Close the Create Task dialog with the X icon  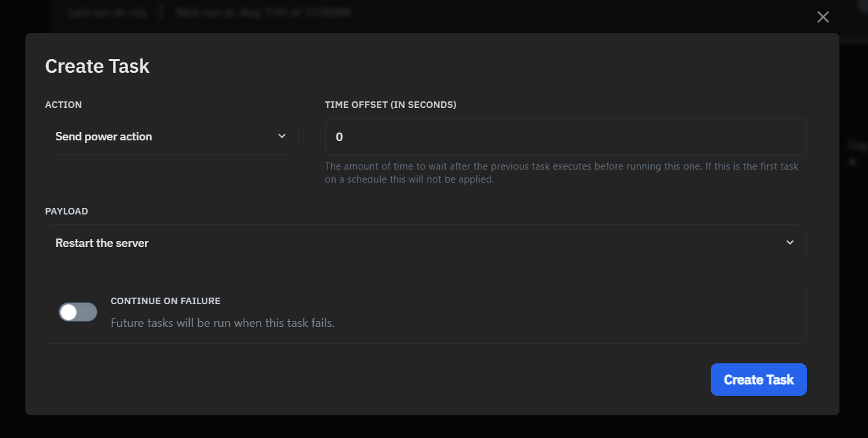pyautogui.click(x=823, y=17)
